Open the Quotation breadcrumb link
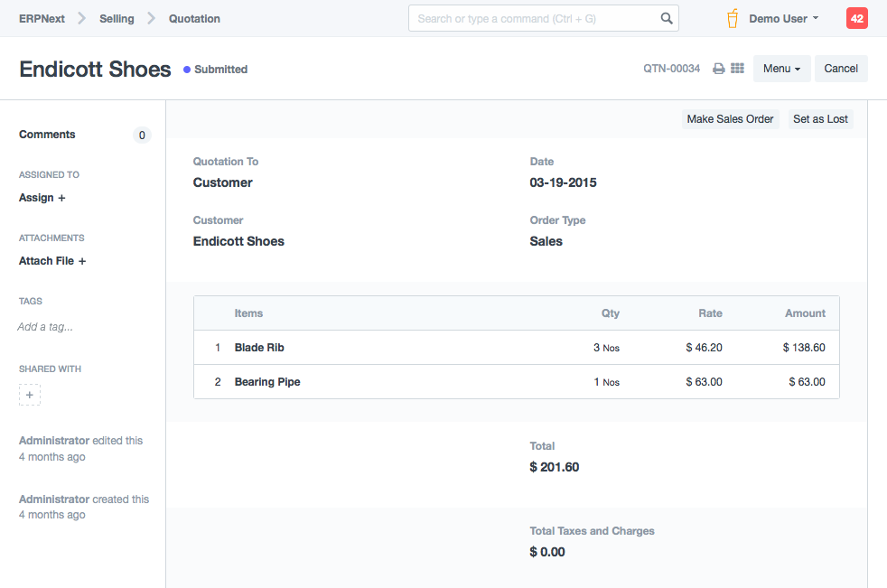887x588 pixels. (x=194, y=18)
